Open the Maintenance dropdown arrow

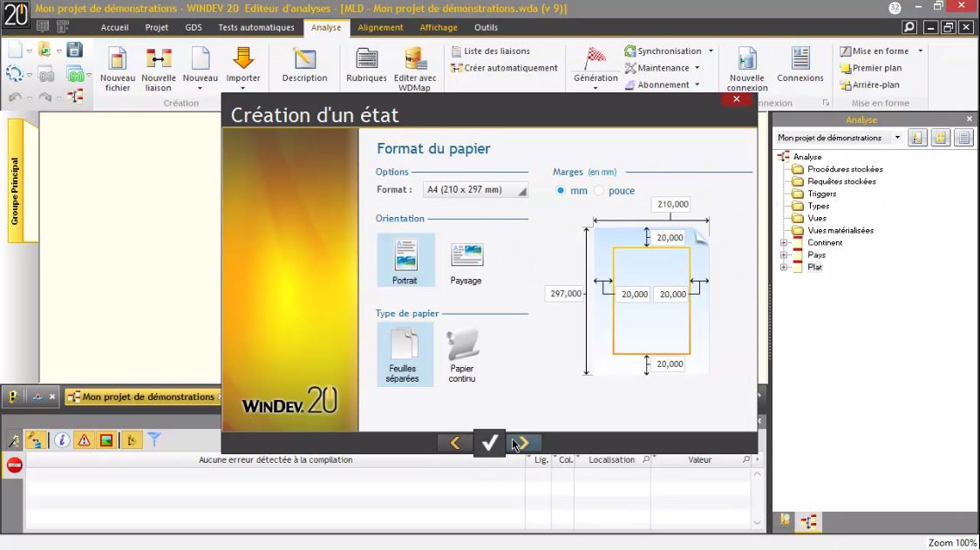[697, 67]
